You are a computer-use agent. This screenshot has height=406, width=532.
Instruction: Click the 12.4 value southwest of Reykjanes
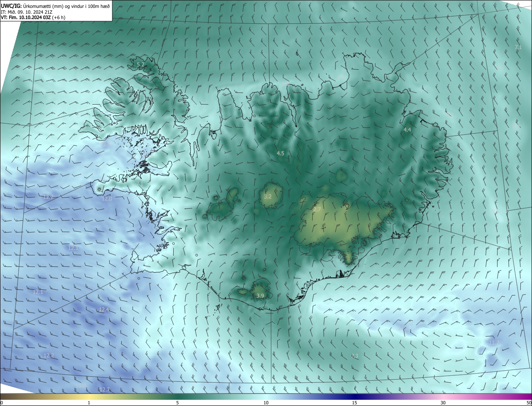pyautogui.click(x=104, y=310)
